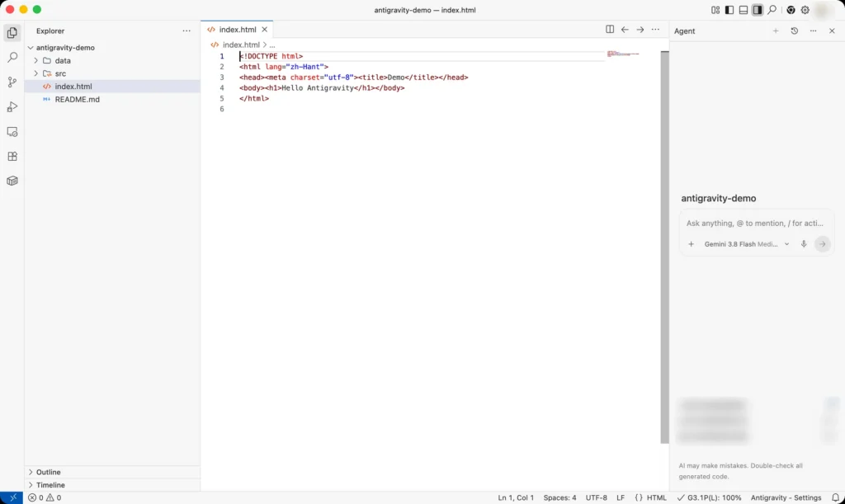Open the Remote Explorer view
The image size is (845, 504).
pos(12,131)
